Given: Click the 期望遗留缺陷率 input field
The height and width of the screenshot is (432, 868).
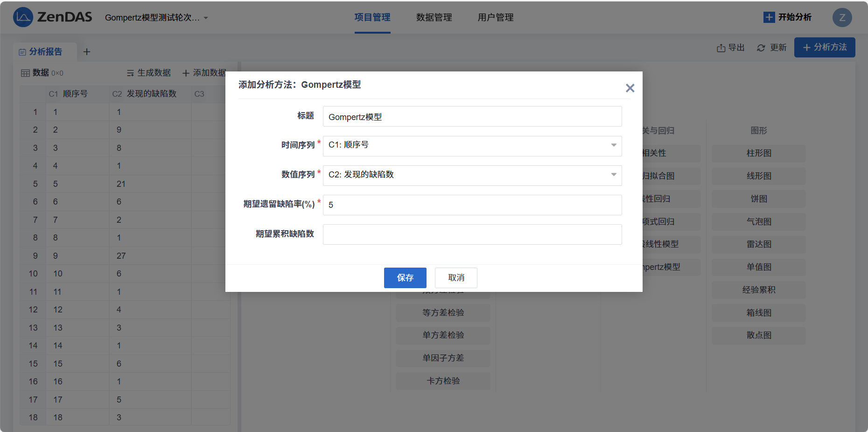Looking at the screenshot, I should tap(472, 205).
